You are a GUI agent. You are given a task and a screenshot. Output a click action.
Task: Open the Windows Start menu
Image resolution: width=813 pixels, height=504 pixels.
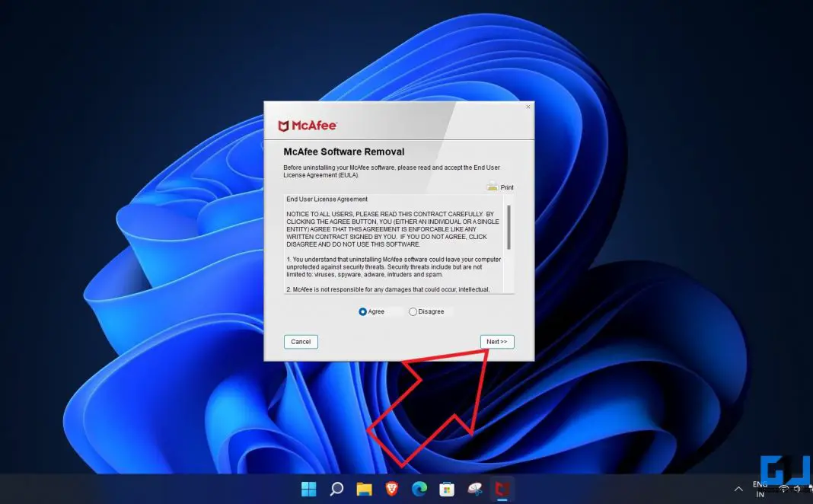tap(309, 489)
